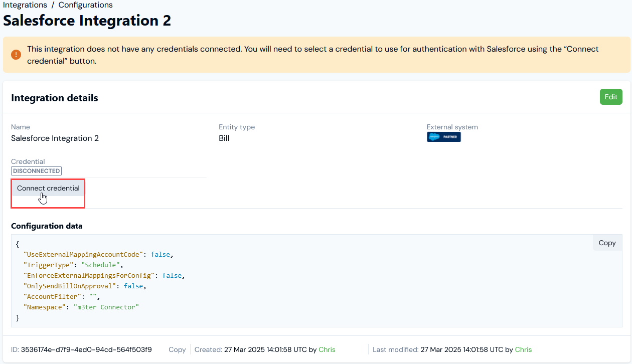Image resolution: width=632 pixels, height=364 pixels.
Task: Copy the configuration data JSON
Action: tap(607, 243)
